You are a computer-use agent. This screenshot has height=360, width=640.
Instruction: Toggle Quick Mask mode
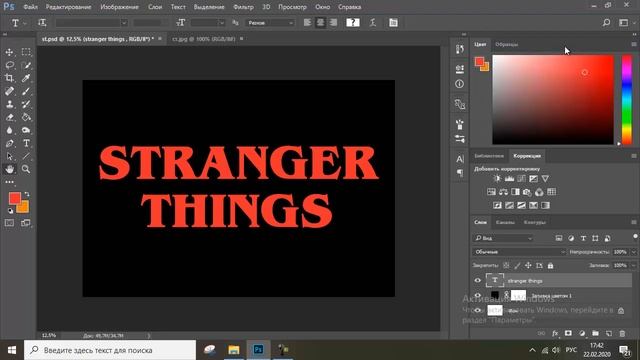pyautogui.click(x=9, y=223)
